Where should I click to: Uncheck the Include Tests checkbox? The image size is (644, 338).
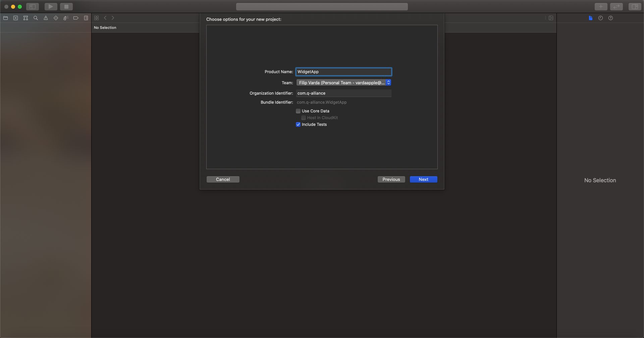pos(298,125)
